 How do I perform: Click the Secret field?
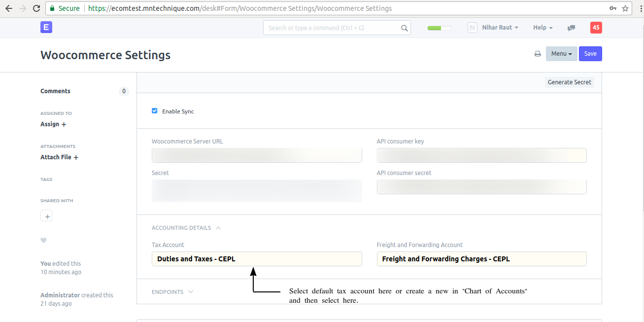click(257, 191)
